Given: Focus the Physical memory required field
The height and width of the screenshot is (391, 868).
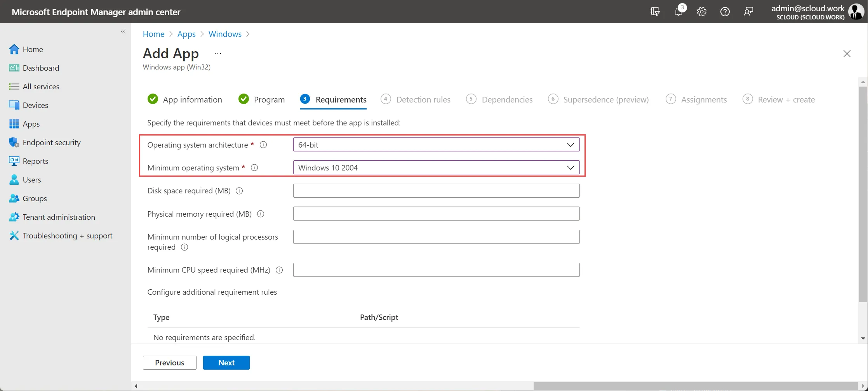Looking at the screenshot, I should tap(436, 214).
